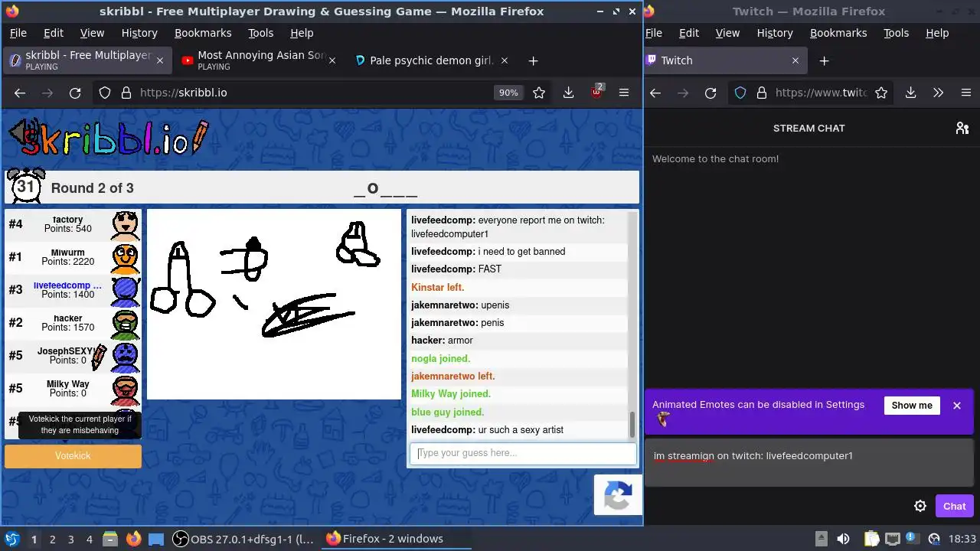Open the 90% zoom level indicator
This screenshot has height=551, width=980.
(x=508, y=93)
